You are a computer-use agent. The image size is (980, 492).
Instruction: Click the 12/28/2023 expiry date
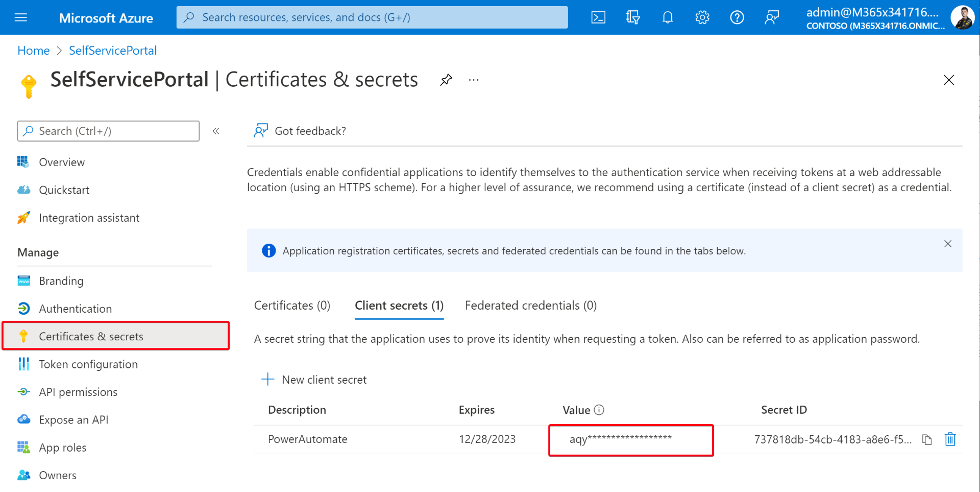click(487, 439)
